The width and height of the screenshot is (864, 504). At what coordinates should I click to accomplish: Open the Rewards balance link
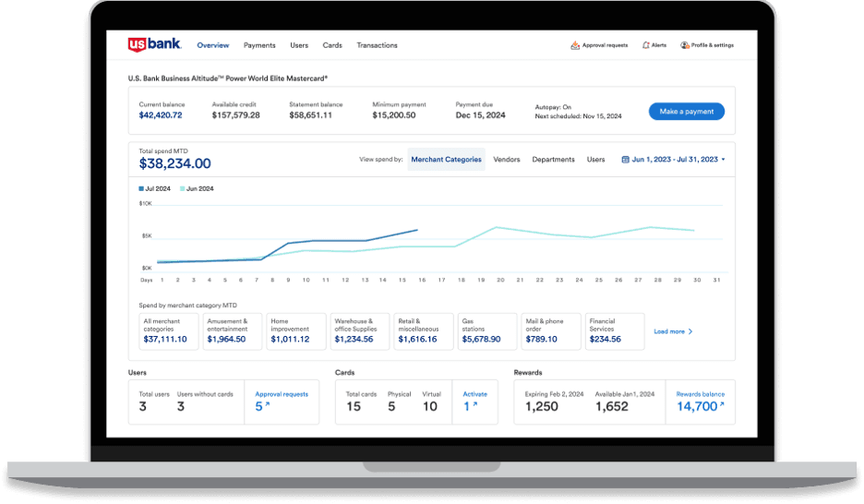point(700,394)
